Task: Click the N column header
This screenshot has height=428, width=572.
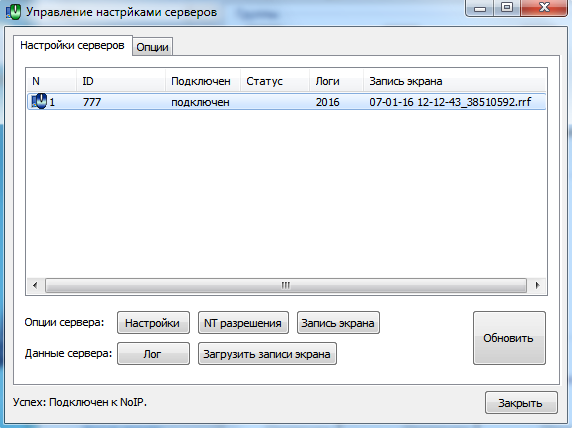Action: click(52, 81)
